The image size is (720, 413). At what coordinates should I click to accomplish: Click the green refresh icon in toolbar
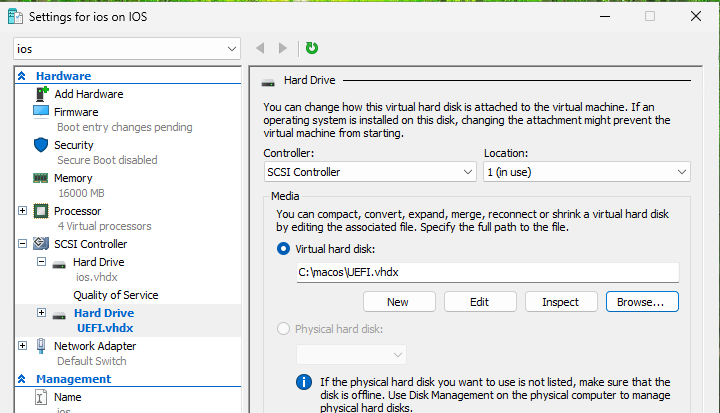pos(312,48)
